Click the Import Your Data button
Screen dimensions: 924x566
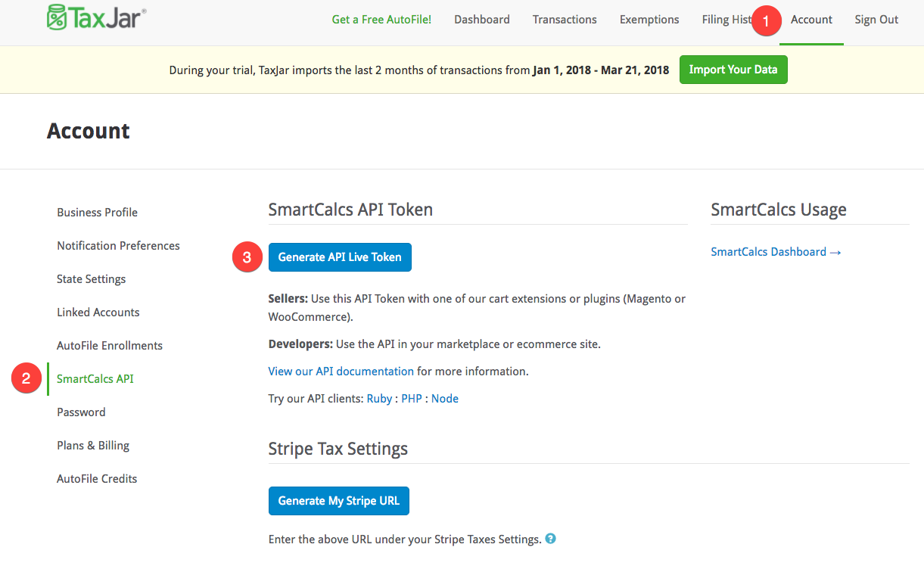click(x=733, y=70)
